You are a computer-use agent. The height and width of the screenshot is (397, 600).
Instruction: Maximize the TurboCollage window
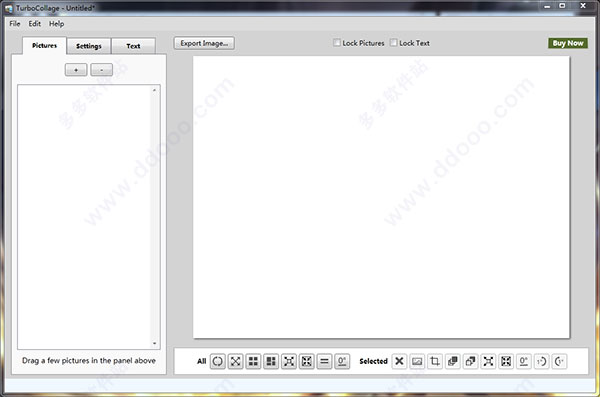(x=562, y=6)
